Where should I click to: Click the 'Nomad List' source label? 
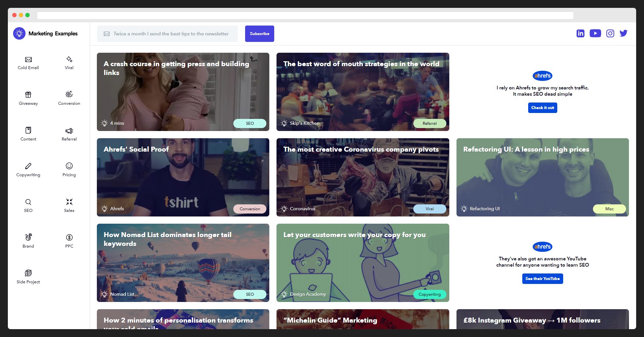click(x=122, y=294)
